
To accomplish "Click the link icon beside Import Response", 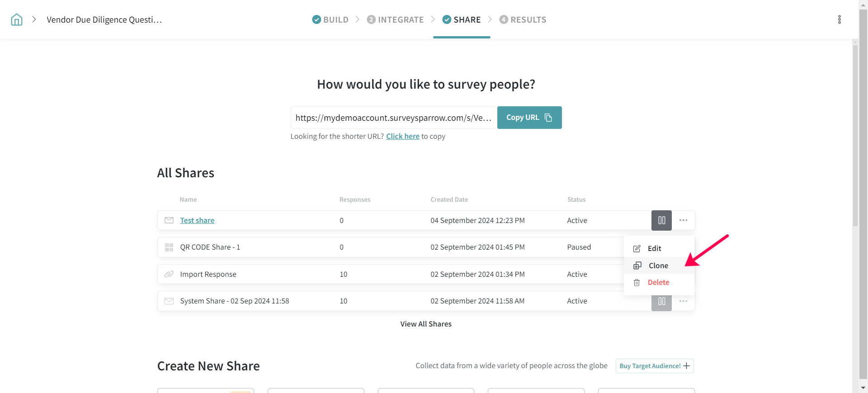I will [169, 274].
